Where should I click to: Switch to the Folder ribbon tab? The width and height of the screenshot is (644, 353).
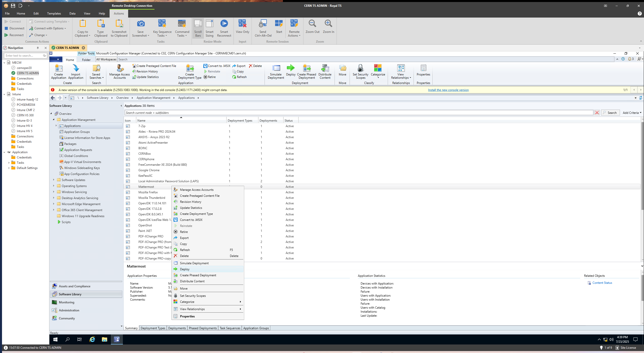click(x=86, y=60)
